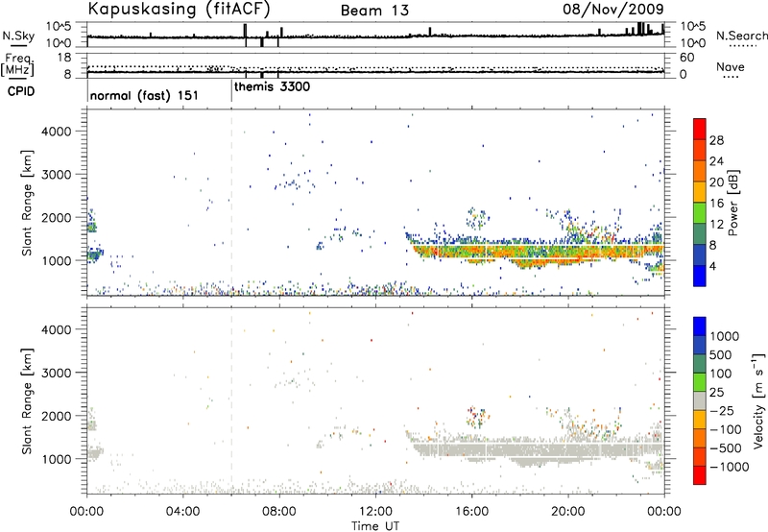The height and width of the screenshot is (532, 768).
Task: Click the 18 tick on the frequency axis
Action: (64, 58)
